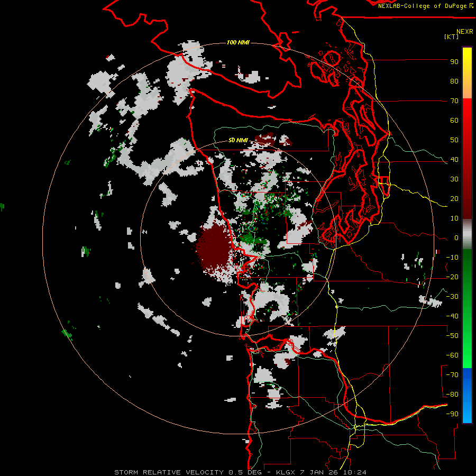This screenshot has width=476, height=476.
Task: Click the 40 value on the velocity scale
Action: coord(454,160)
